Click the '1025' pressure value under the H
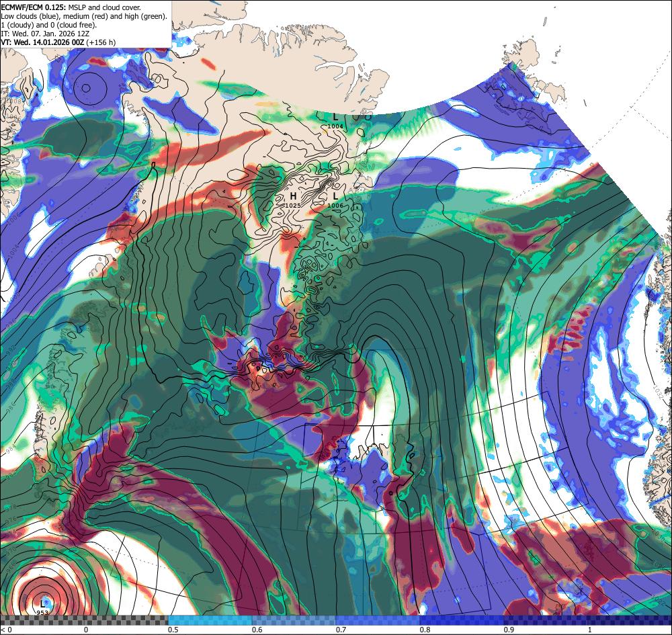Screen dimensions: 672x635 293,205
